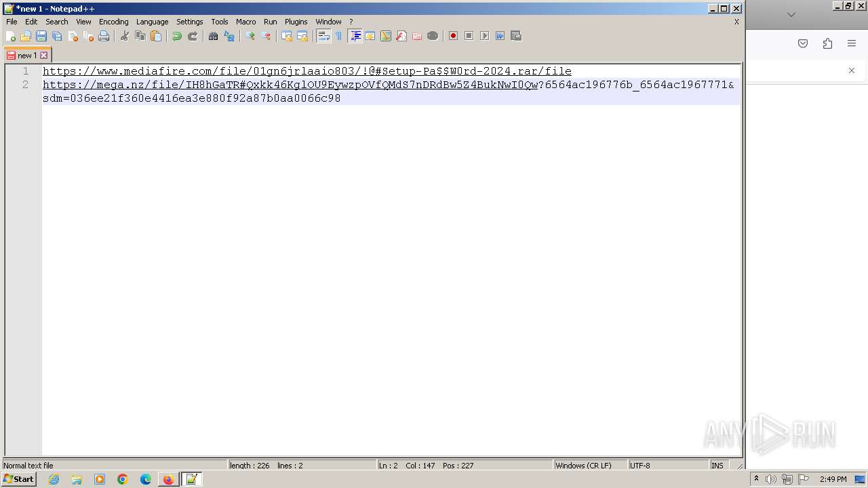
Task: Click the INS insert mode indicator
Action: 717,466
